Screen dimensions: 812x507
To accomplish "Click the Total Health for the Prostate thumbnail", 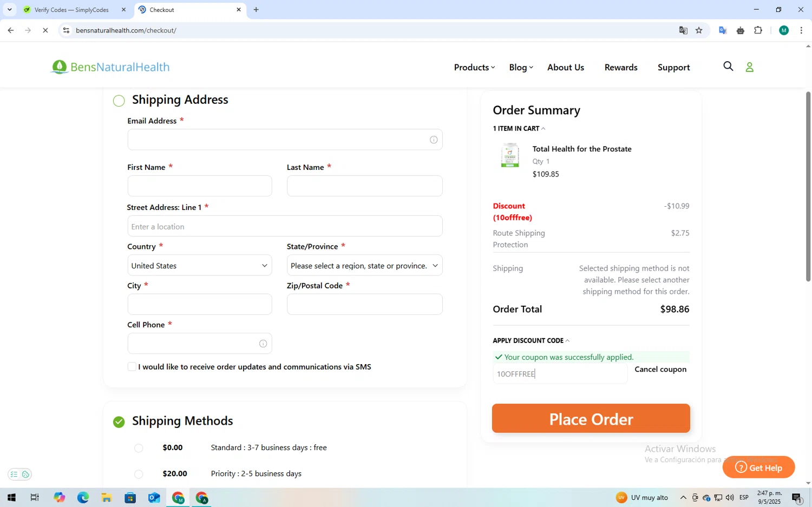I will pos(510,155).
